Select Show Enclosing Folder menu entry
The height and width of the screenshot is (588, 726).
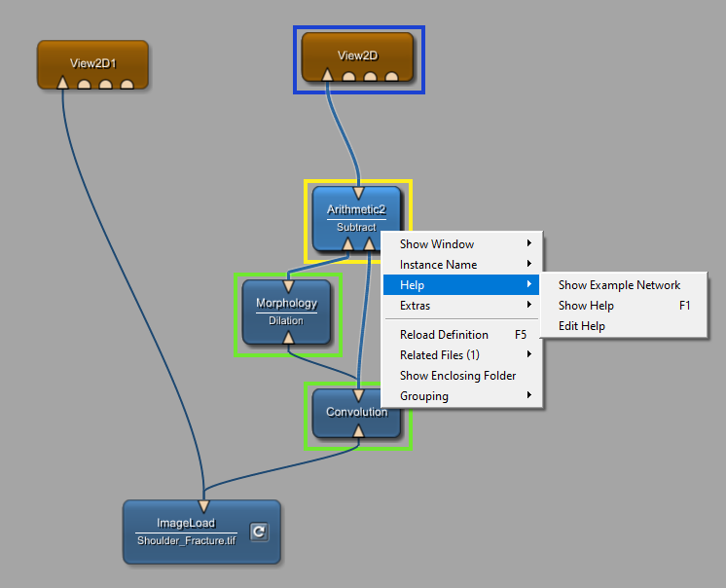point(458,376)
